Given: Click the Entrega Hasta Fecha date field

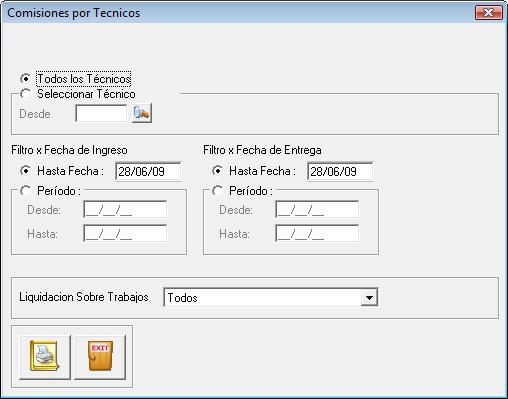Looking at the screenshot, I should (x=340, y=171).
